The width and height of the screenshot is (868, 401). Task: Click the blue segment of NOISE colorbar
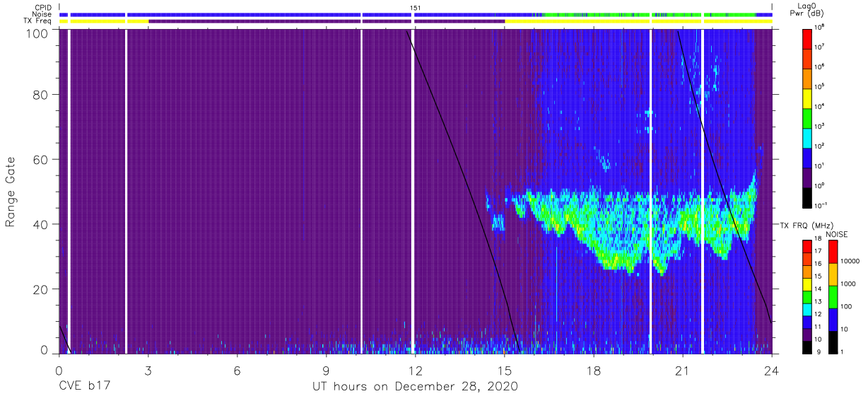[833, 319]
